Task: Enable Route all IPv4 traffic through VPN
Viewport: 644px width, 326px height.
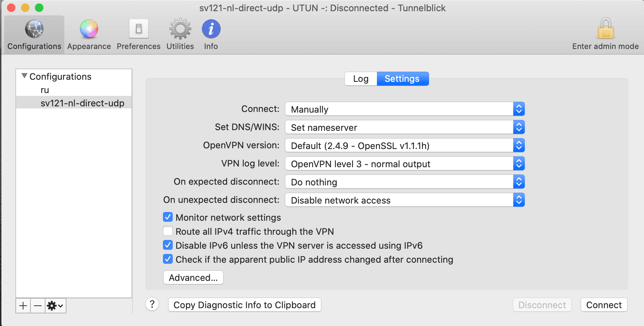Action: [x=168, y=231]
